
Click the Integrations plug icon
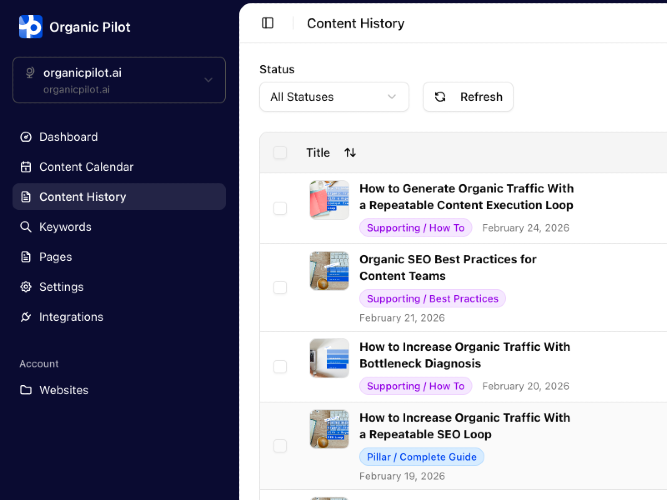[26, 317]
